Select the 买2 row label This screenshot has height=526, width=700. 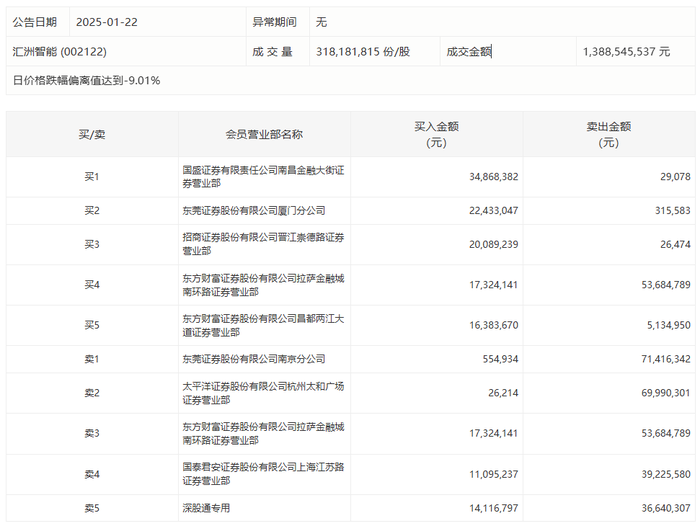pyautogui.click(x=92, y=211)
